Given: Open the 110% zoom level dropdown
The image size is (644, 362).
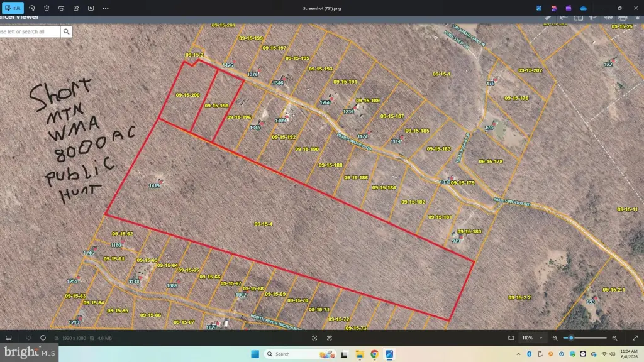Looking at the screenshot, I should 532,337.
